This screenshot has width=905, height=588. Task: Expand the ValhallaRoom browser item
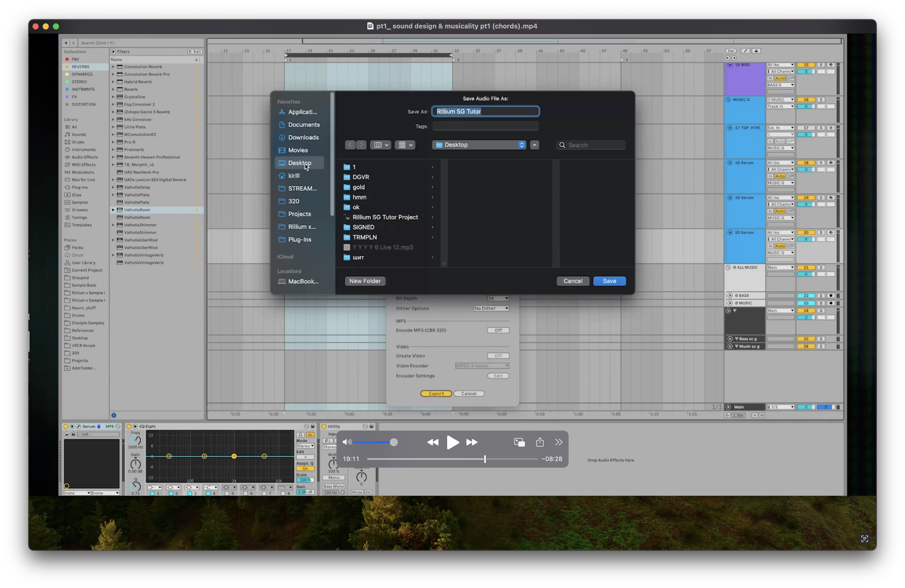pyautogui.click(x=113, y=210)
